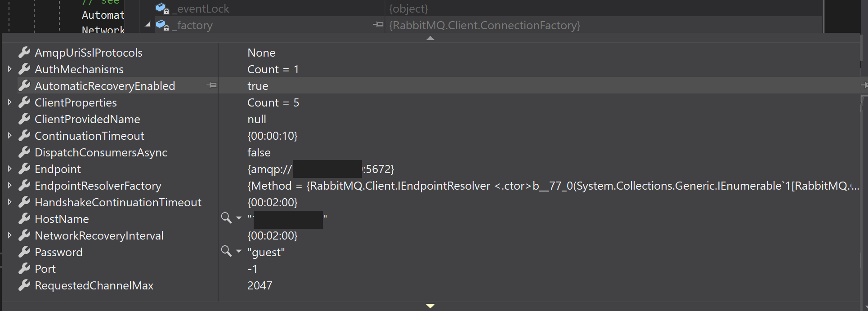Select the AmqpUriSslProtocols value None
This screenshot has height=311, width=868.
click(x=261, y=53)
